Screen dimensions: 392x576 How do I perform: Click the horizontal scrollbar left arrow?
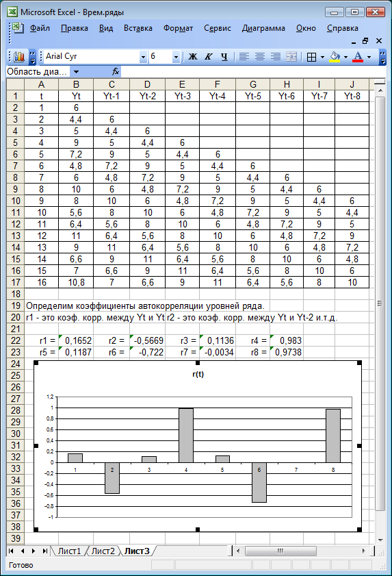238,551
